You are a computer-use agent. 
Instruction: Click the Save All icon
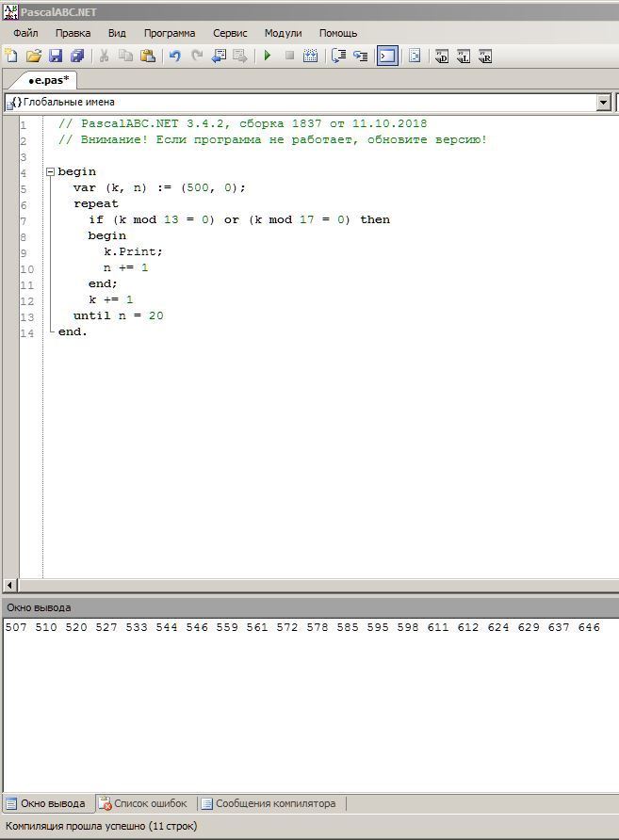(77, 57)
